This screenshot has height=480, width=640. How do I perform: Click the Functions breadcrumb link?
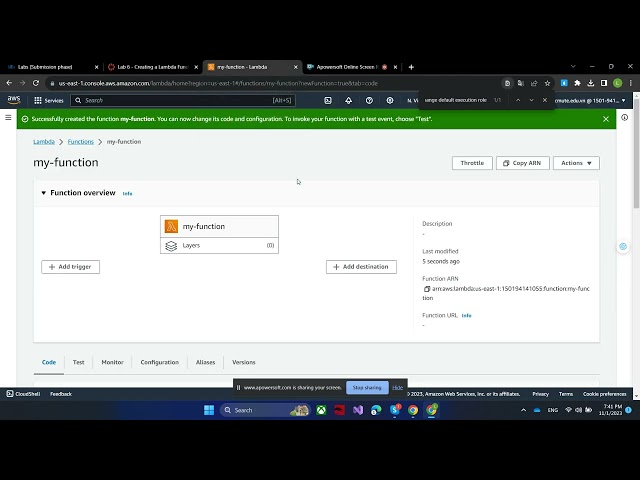click(x=81, y=142)
